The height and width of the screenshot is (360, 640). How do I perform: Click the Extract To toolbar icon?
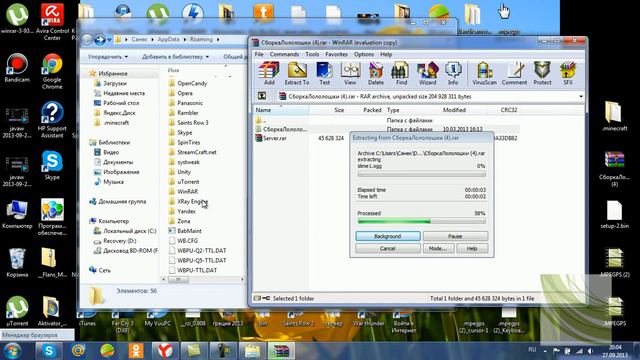[297, 73]
